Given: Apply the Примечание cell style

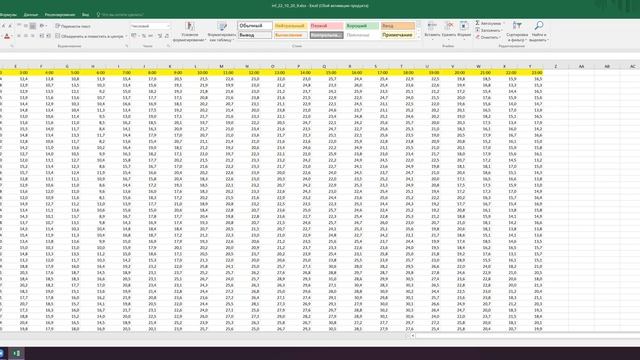Looking at the screenshot, I should point(398,35).
